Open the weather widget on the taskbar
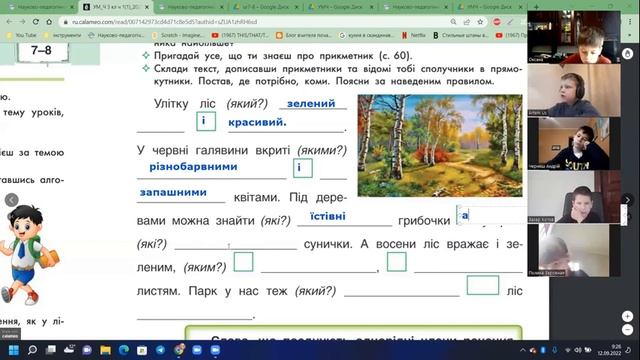Image resolution: width=640 pixels, height=360 pixels. (69, 349)
